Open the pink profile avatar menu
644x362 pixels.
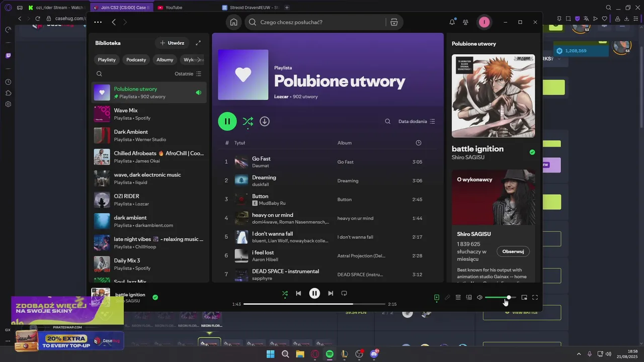pos(484,22)
